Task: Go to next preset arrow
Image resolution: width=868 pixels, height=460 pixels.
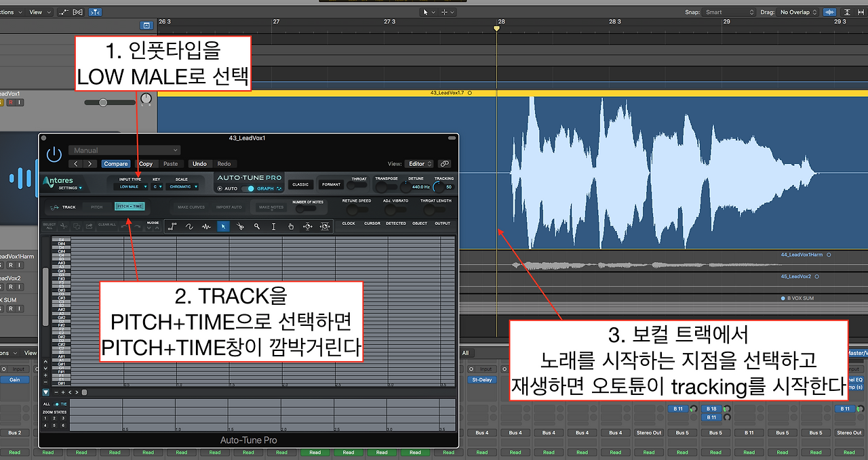Action: pyautogui.click(x=91, y=164)
